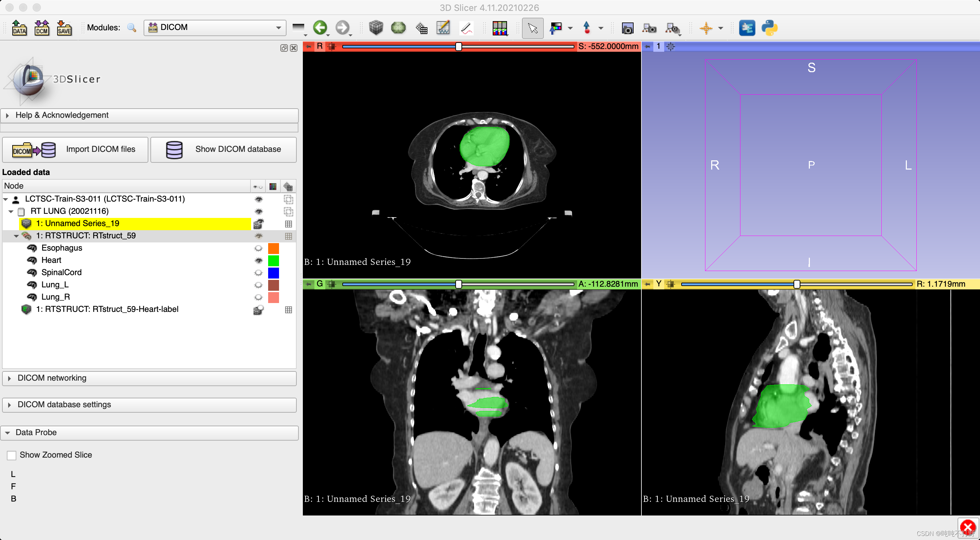Click Show DICOM database button

223,149
